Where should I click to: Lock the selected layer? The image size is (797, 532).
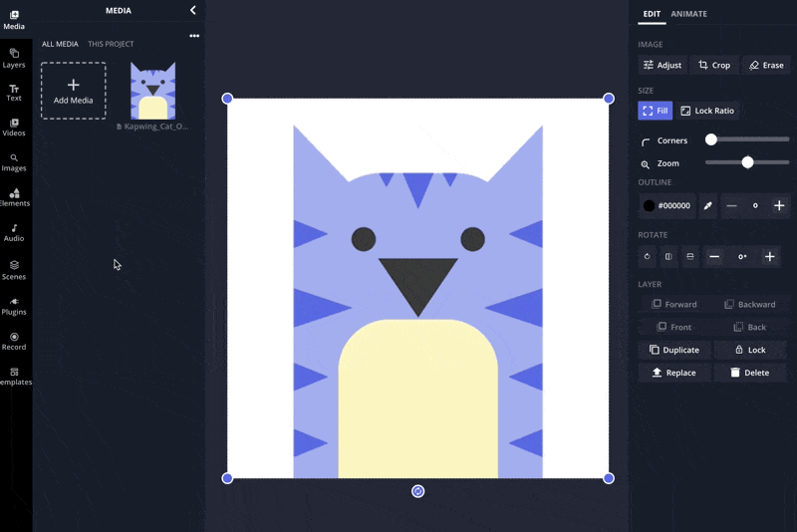[x=749, y=350]
